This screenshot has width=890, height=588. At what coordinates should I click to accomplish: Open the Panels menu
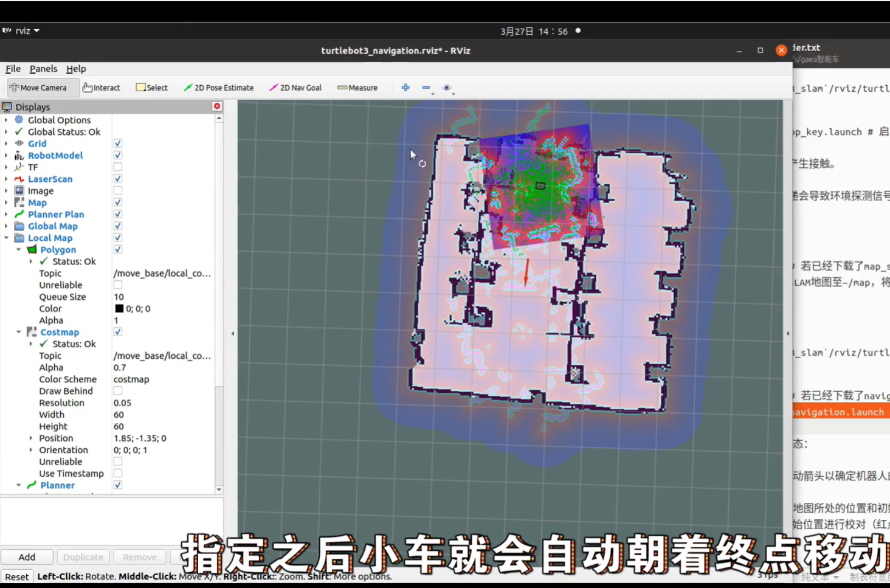click(43, 69)
